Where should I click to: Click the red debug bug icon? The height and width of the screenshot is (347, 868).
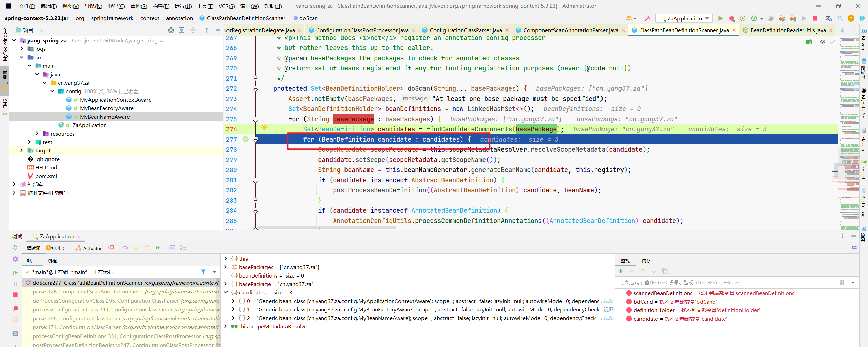coord(732,18)
